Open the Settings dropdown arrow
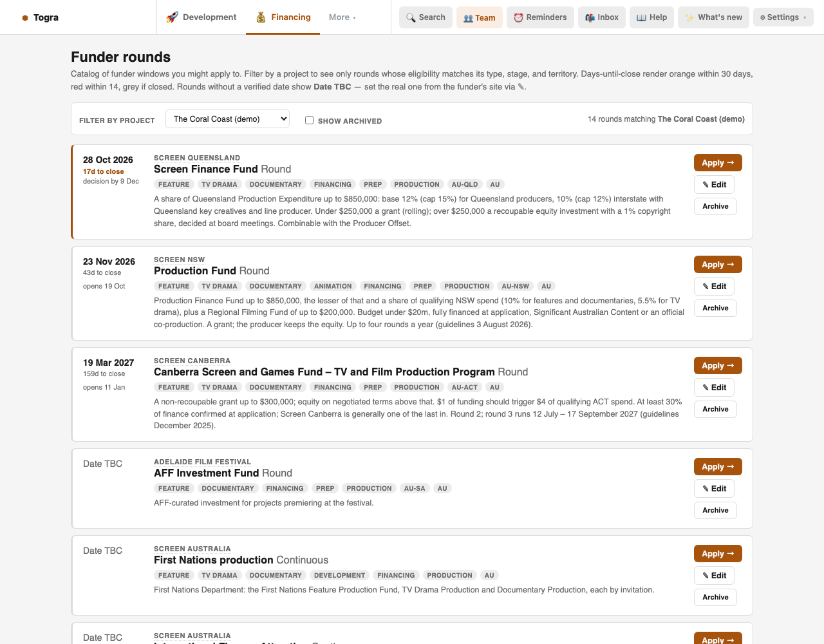 pos(805,17)
